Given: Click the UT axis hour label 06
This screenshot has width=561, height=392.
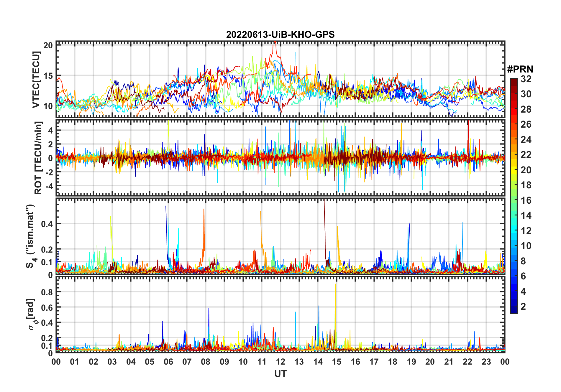Looking at the screenshot, I should pos(168,362).
